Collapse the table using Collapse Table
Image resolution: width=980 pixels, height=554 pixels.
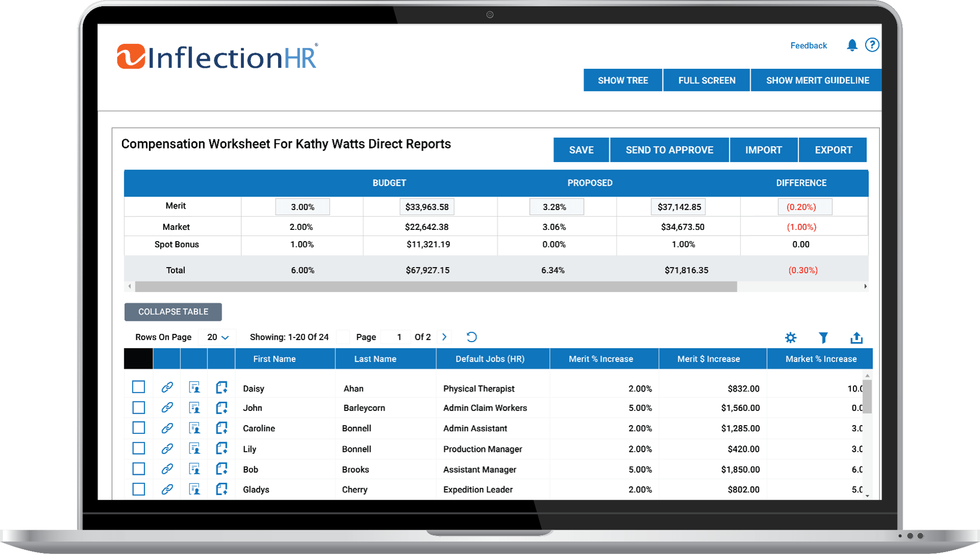tap(173, 311)
